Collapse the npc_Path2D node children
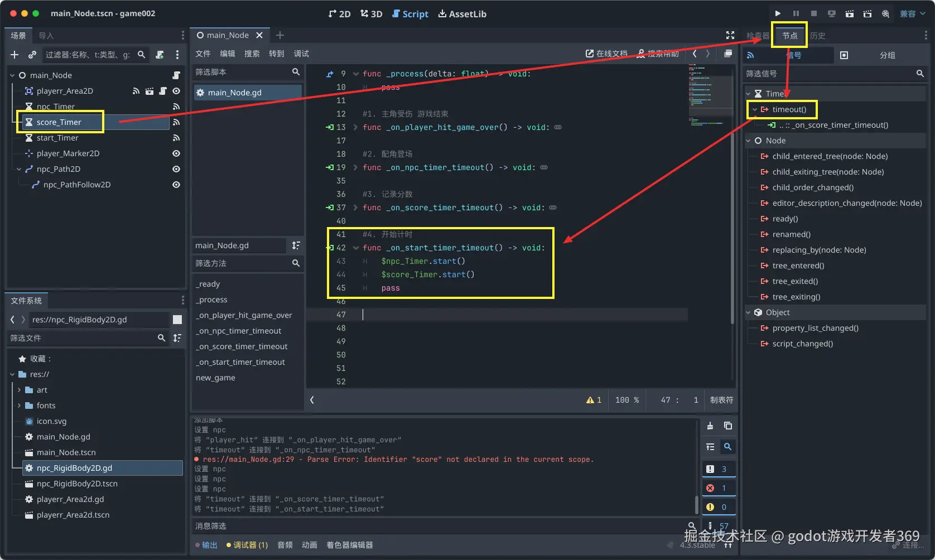The image size is (935, 560). pyautogui.click(x=19, y=169)
